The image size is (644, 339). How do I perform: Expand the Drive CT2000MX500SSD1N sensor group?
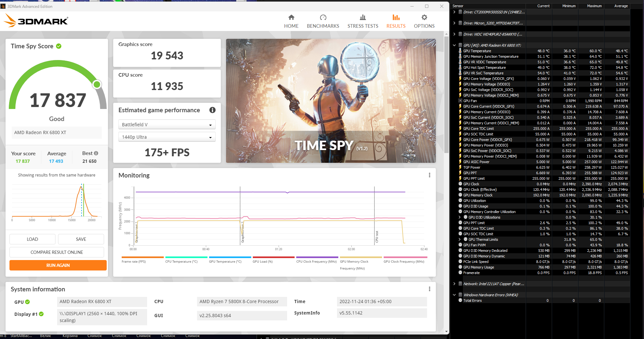(454, 12)
